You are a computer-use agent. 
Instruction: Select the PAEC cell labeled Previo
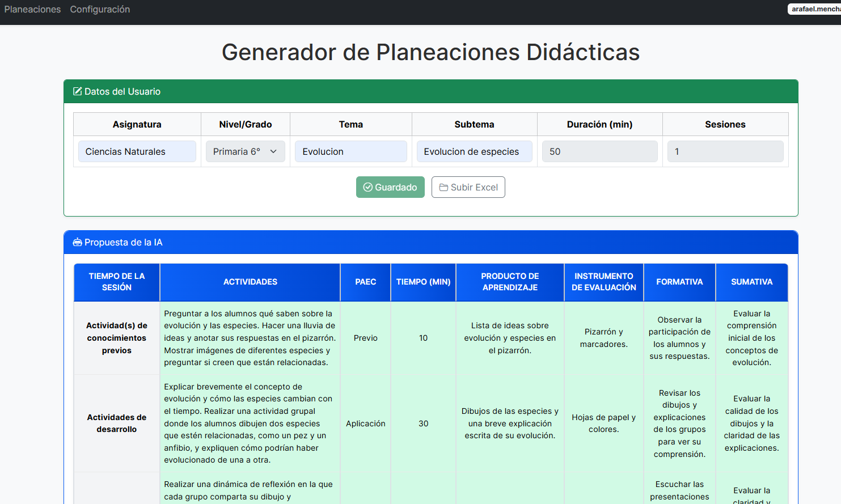coord(365,338)
